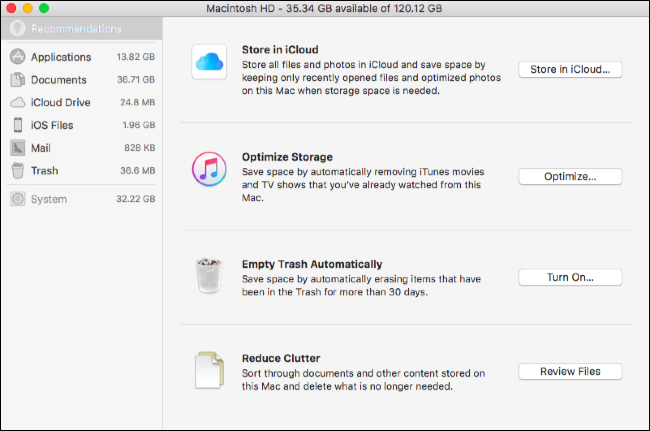The image size is (650, 431).
Task: Click the iCloud Drive cloud icon
Action: (x=17, y=102)
